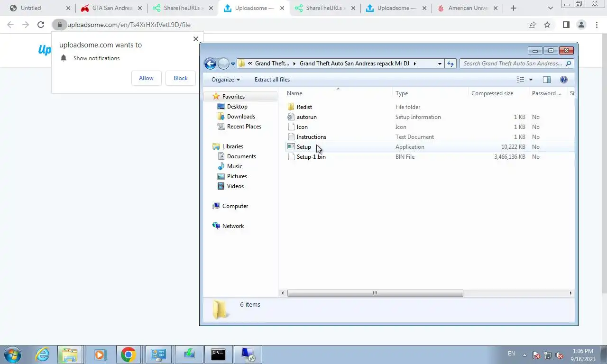
Task: Select the Instructions text document
Action: tap(311, 137)
